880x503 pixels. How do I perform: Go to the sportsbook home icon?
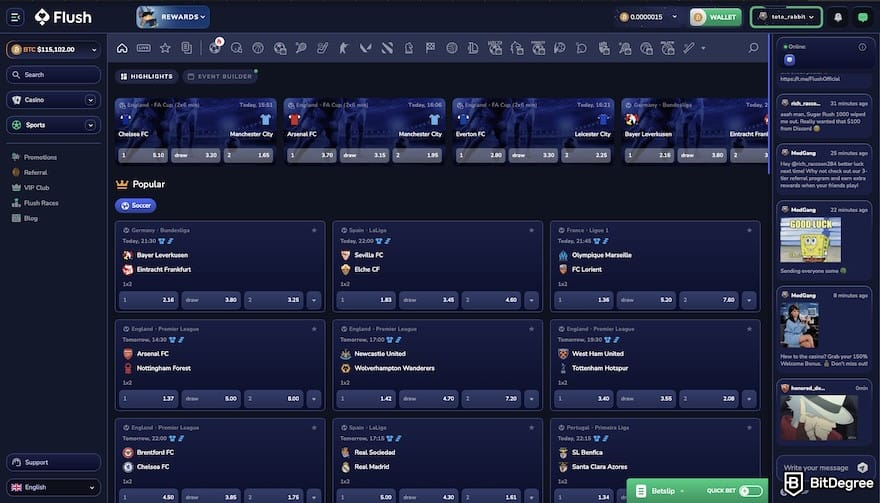(x=122, y=48)
